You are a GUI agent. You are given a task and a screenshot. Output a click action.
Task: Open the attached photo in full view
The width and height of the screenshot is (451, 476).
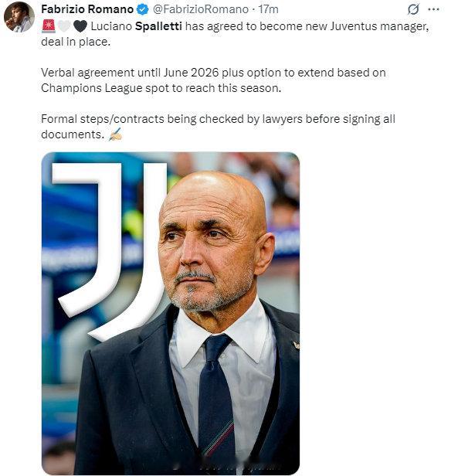coord(171,313)
